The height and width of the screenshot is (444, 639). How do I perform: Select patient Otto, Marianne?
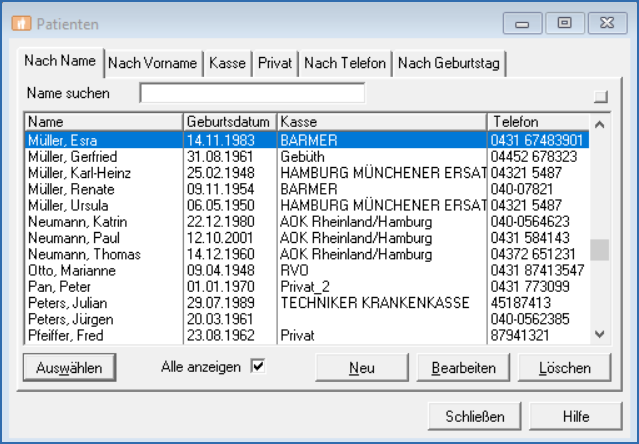click(x=307, y=270)
